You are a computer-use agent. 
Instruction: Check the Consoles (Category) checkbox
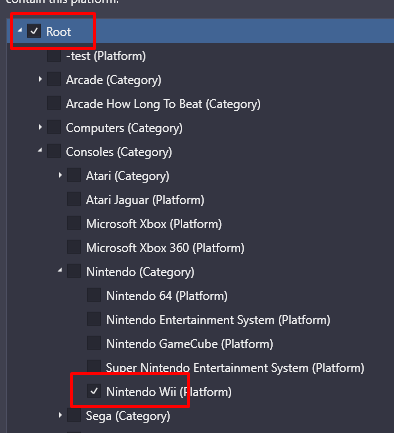point(54,151)
